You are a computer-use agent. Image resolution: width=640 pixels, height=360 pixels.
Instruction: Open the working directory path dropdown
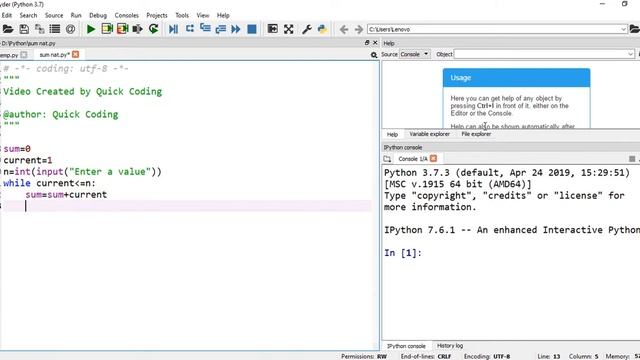pos(623,29)
